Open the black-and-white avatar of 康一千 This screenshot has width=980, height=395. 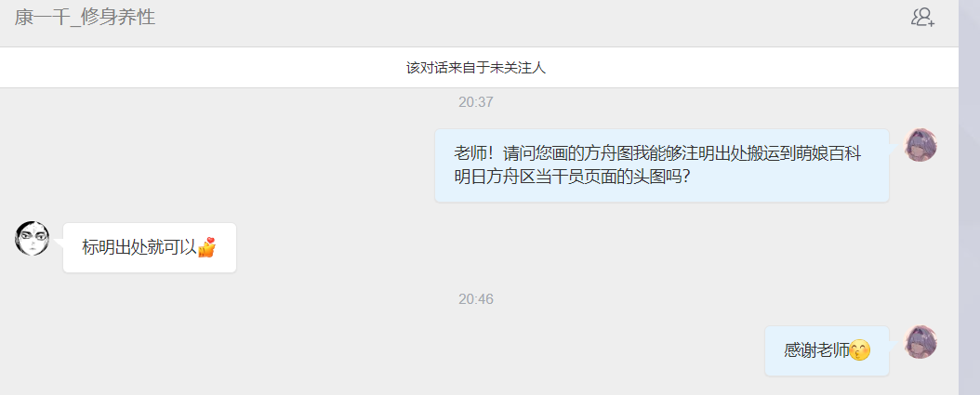(32, 238)
